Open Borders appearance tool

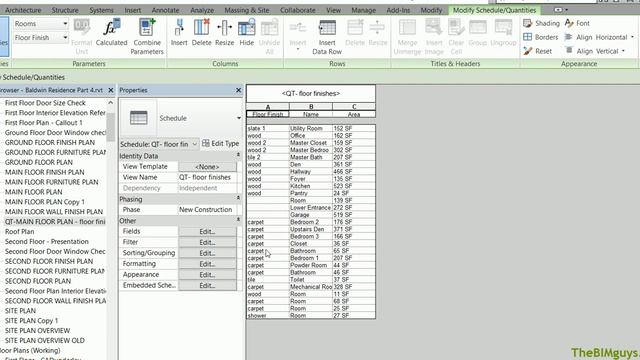click(x=540, y=37)
